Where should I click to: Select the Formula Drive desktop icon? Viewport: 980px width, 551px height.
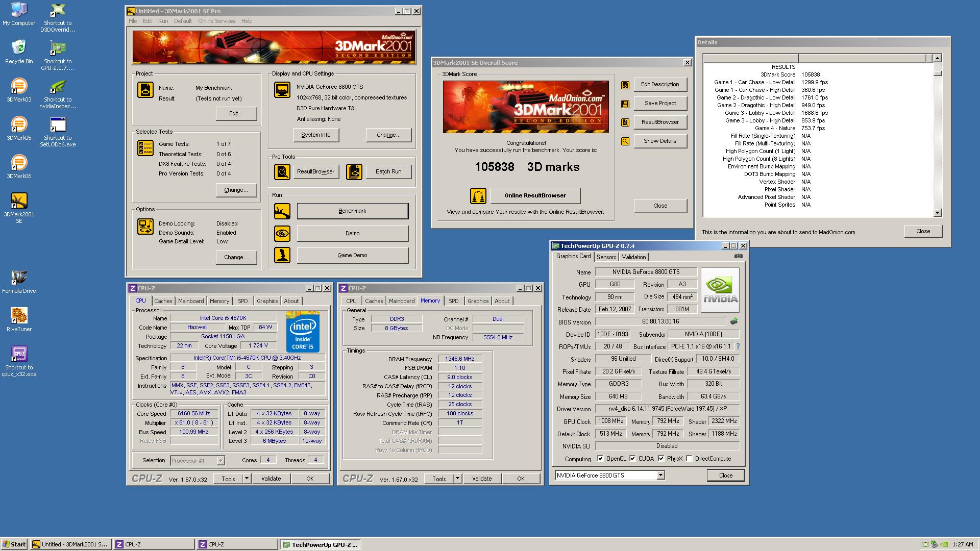(x=19, y=282)
